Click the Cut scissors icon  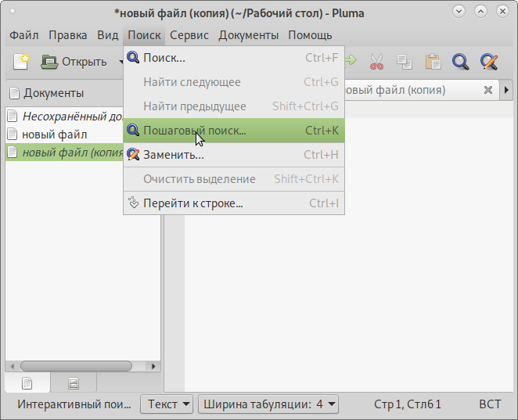coord(376,62)
